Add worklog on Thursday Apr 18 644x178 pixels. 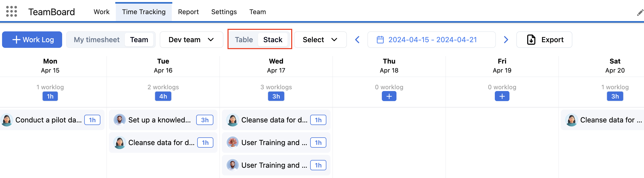tap(389, 96)
